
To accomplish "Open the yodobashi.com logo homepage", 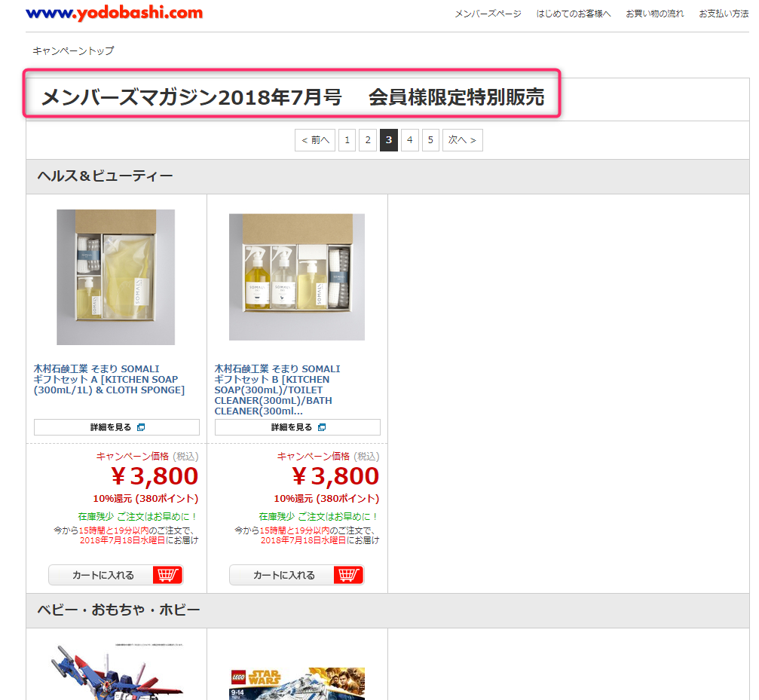I will (x=115, y=13).
